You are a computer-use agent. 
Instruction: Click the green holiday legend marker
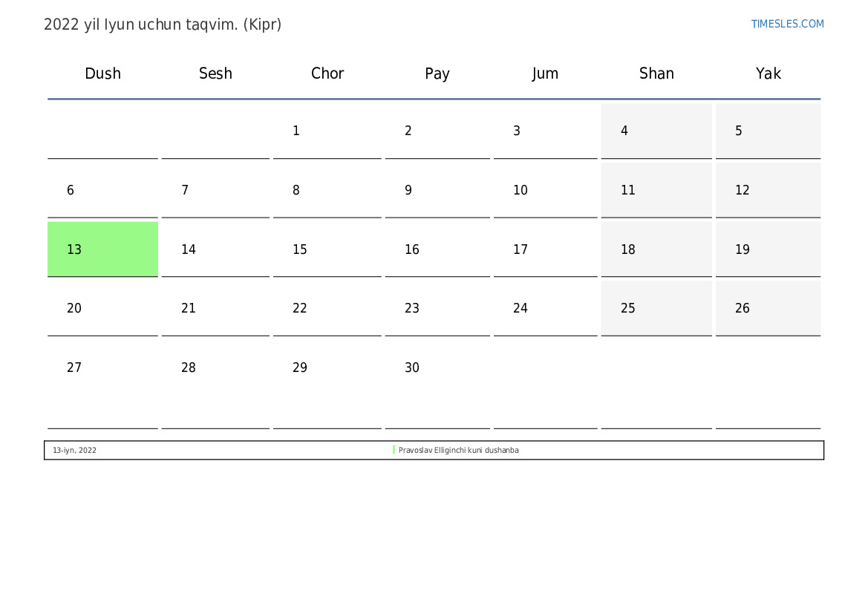(394, 450)
